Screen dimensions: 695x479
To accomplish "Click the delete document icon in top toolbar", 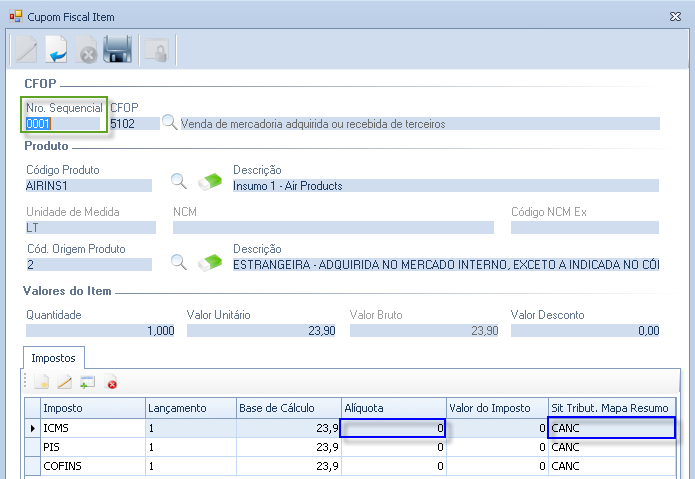I will pos(87,51).
